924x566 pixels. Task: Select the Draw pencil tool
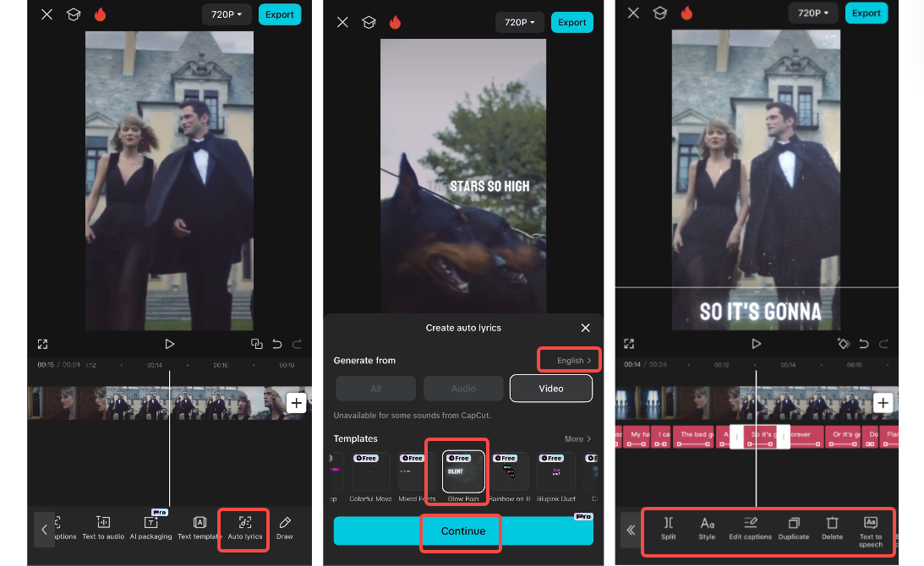click(285, 528)
